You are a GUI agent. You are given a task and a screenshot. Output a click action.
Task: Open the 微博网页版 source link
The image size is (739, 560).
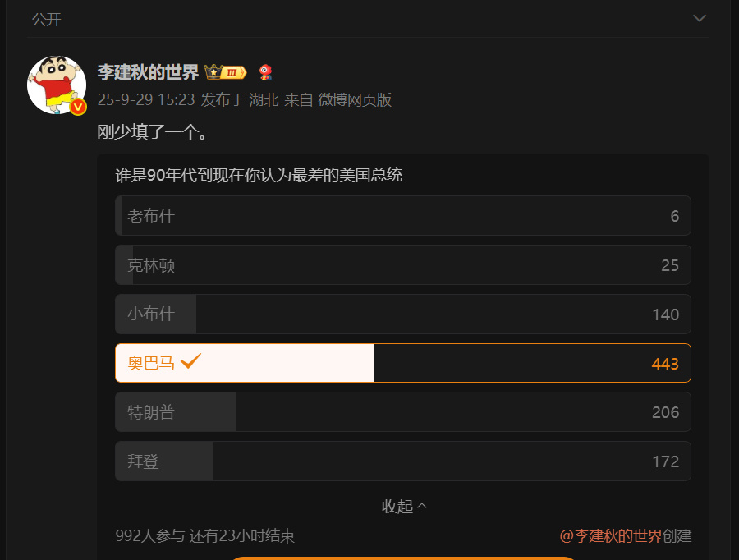pos(355,100)
